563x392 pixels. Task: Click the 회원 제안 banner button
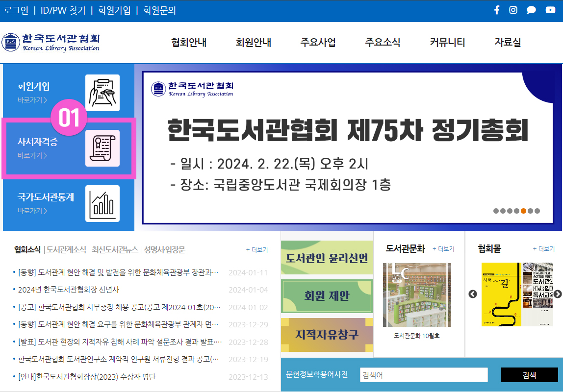coord(327,296)
